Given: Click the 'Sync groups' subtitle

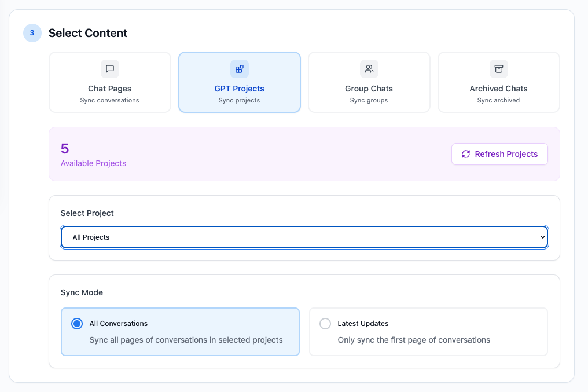Looking at the screenshot, I should 369,100.
